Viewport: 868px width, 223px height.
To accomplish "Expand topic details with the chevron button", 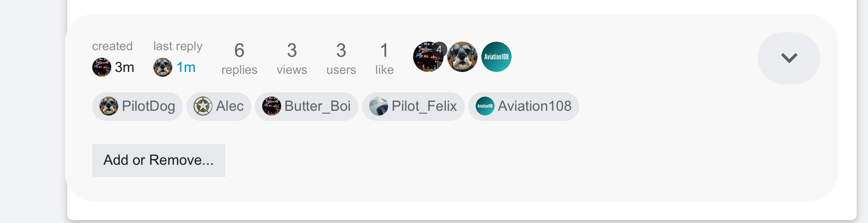I will click(788, 58).
